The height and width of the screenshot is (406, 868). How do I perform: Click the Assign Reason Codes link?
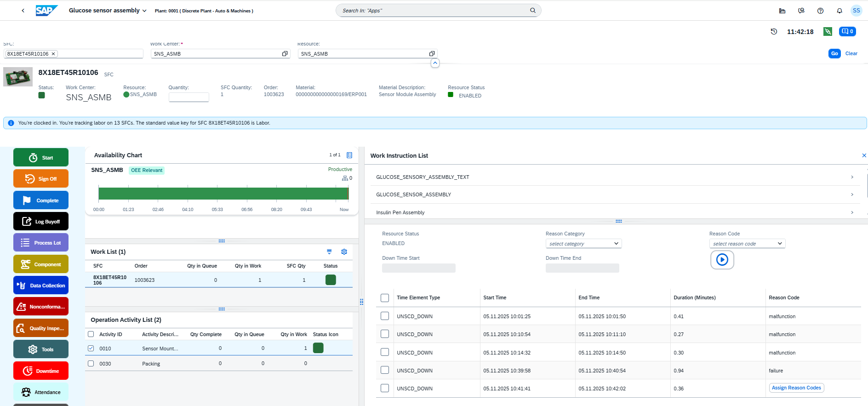pyautogui.click(x=796, y=388)
